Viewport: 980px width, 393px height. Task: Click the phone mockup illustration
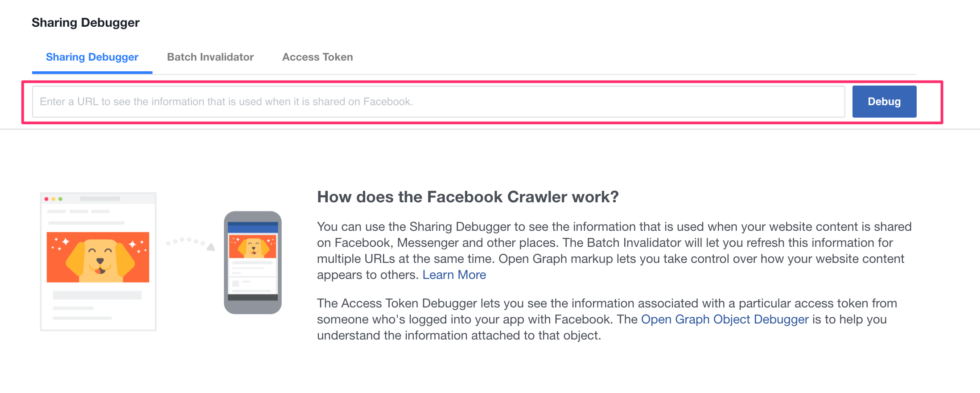(253, 262)
